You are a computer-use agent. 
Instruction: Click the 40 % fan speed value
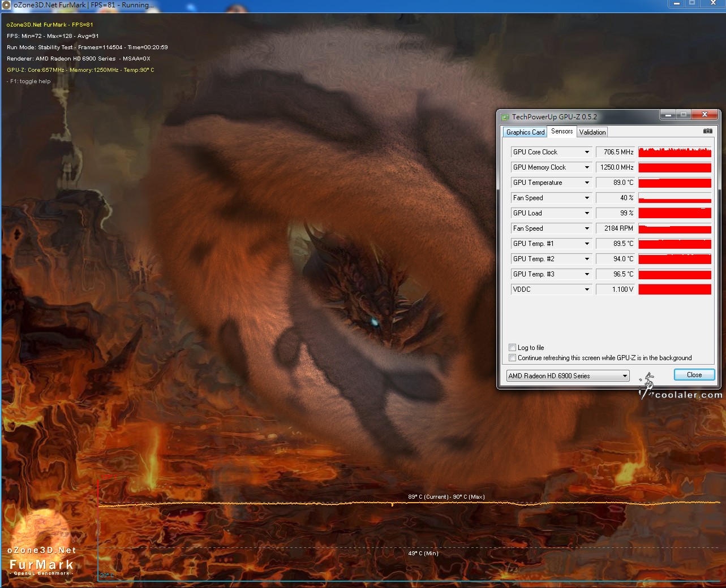616,198
